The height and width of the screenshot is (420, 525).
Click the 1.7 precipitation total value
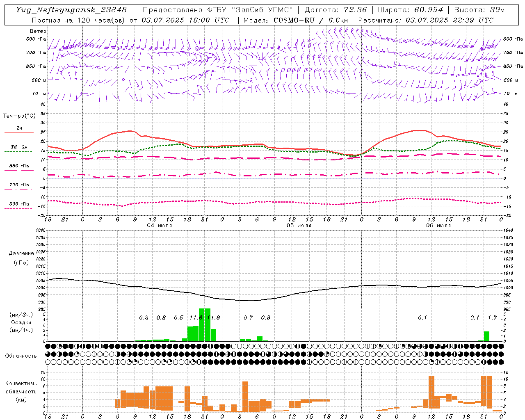tap(493, 317)
